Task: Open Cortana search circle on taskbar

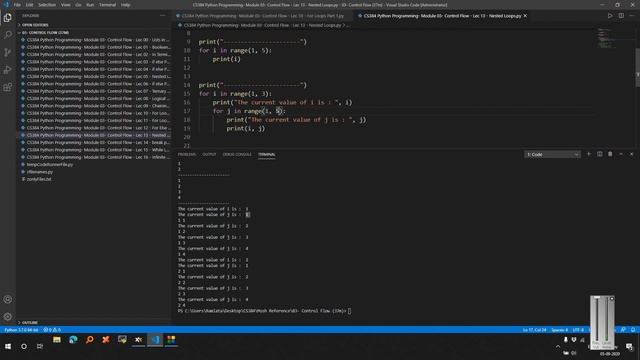Action: [24, 346]
